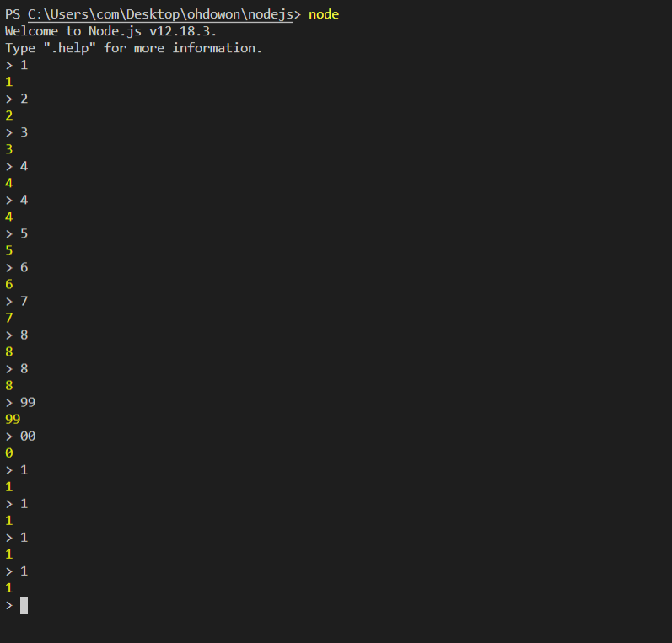
Task: Click the white input '7' after prompt
Action: [x=24, y=302]
